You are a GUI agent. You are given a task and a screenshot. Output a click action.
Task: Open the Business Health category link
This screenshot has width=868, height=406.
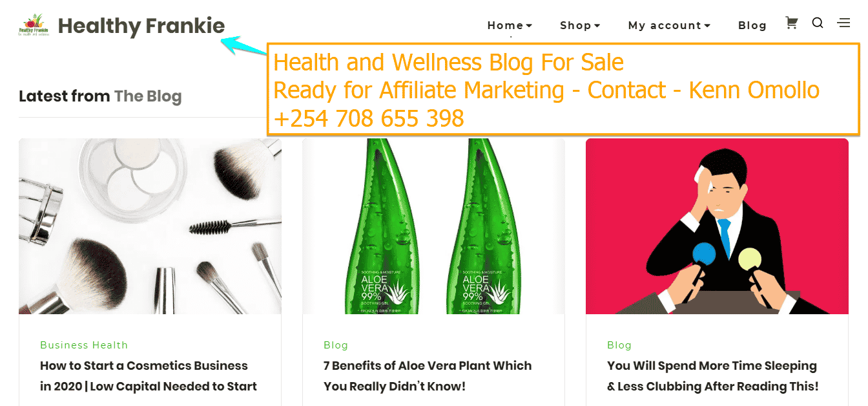point(84,345)
